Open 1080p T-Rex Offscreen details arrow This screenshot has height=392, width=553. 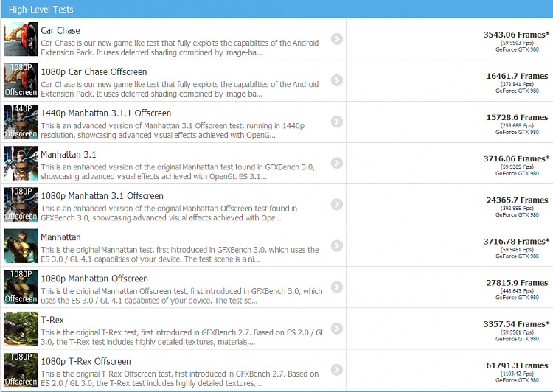click(x=337, y=370)
